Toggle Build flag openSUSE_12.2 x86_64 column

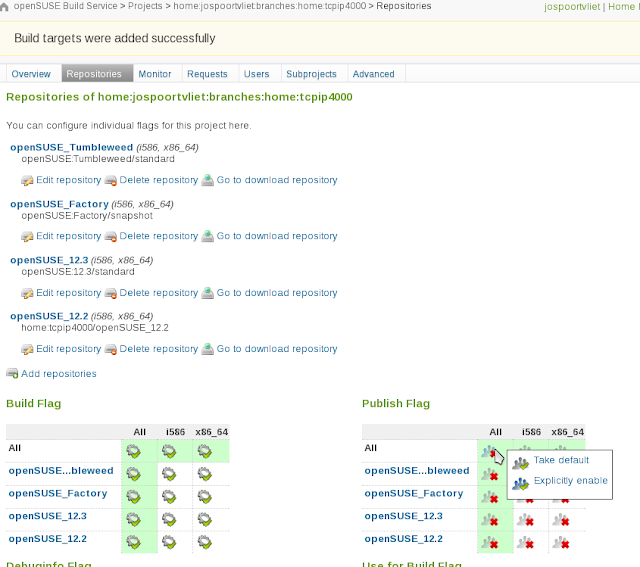(204, 542)
